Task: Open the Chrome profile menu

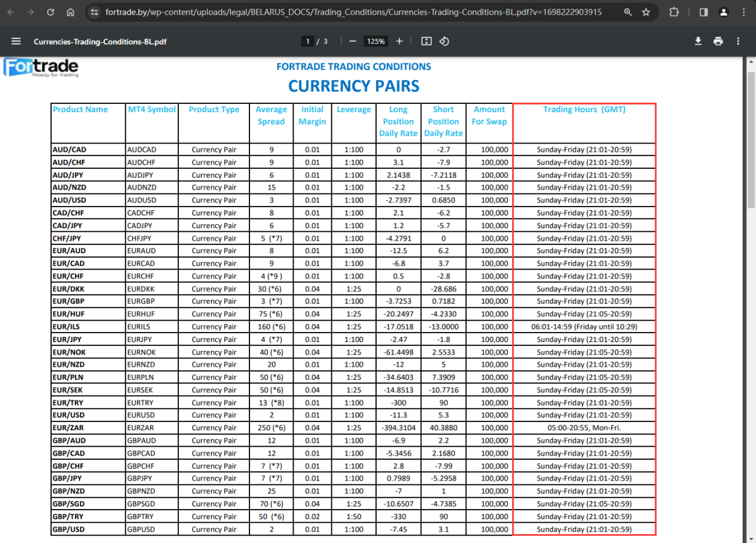Action: pyautogui.click(x=724, y=12)
